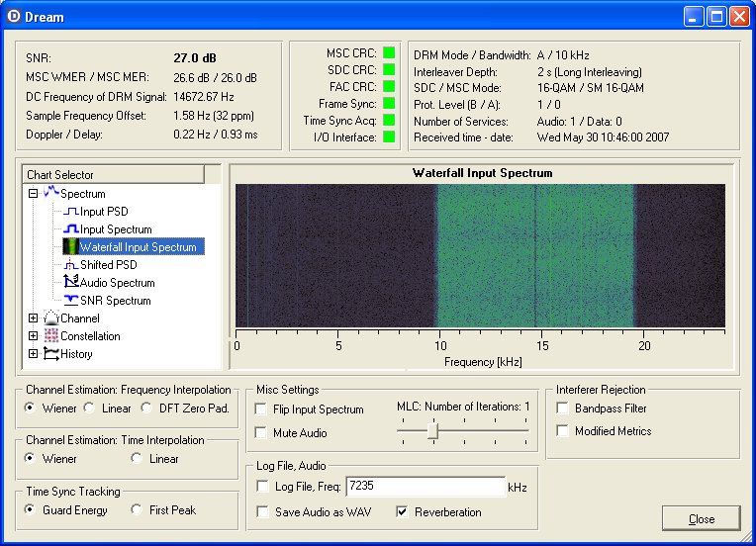Enable the Bandpass Filter checkbox
This screenshot has height=546, width=756.
[x=563, y=409]
